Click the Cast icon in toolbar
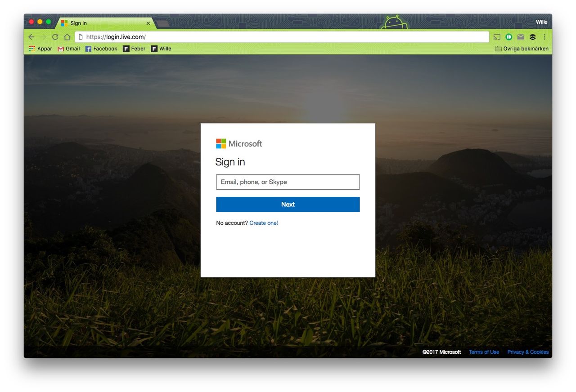 click(x=497, y=37)
